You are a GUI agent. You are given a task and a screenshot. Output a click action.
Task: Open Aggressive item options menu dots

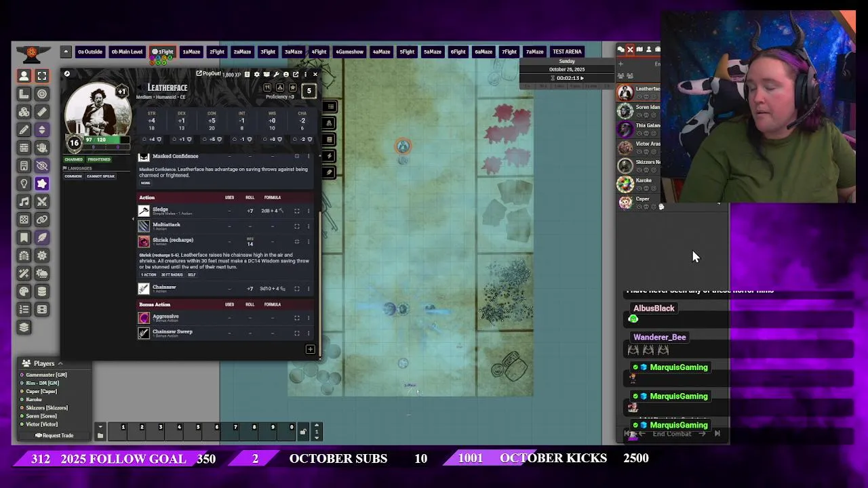coord(309,318)
